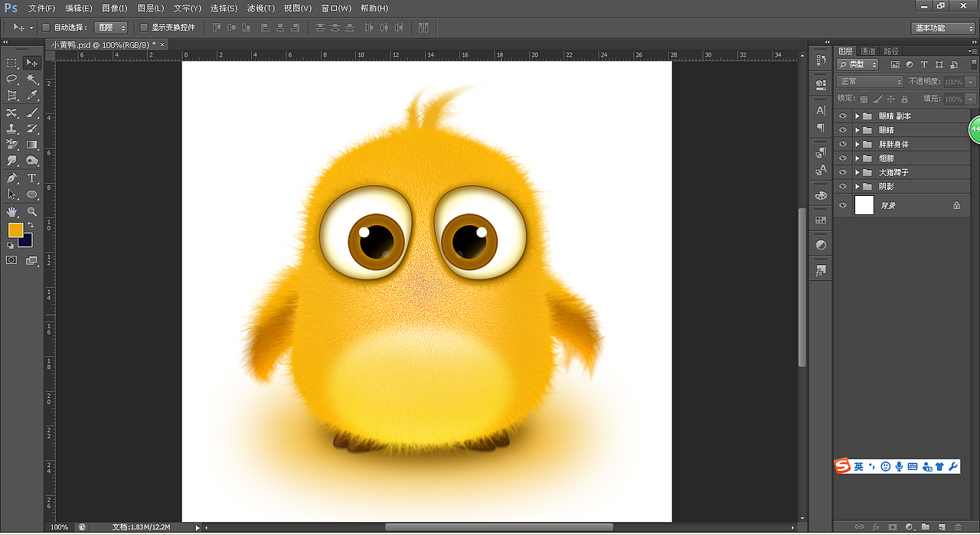This screenshot has width=980, height=535.
Task: Select the Smudge tool
Action: coord(12,161)
